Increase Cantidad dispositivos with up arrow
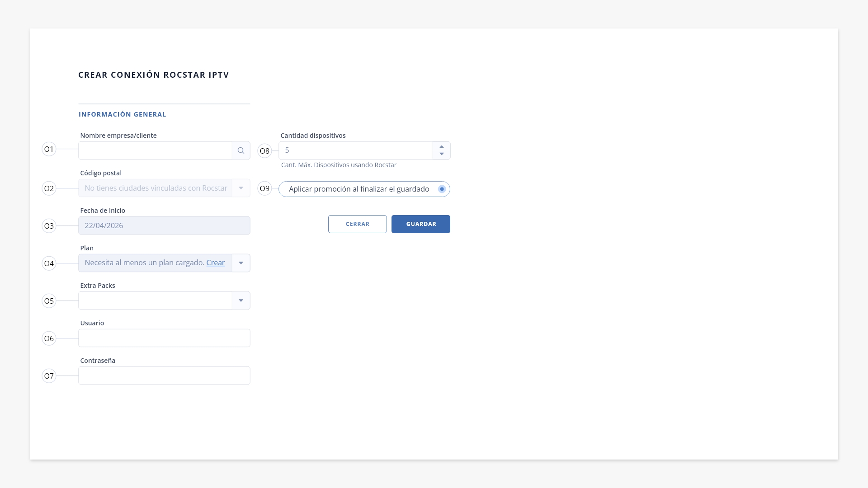The width and height of the screenshot is (868, 488). coord(442,147)
